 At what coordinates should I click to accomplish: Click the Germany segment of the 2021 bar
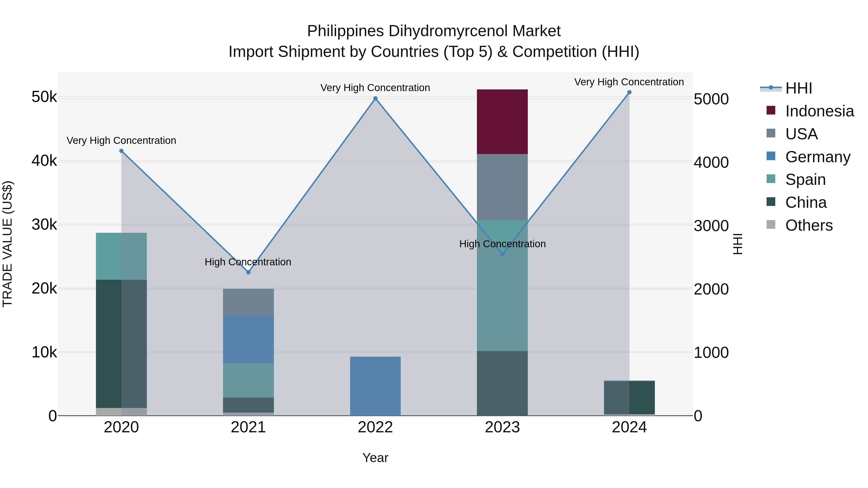pyautogui.click(x=248, y=339)
